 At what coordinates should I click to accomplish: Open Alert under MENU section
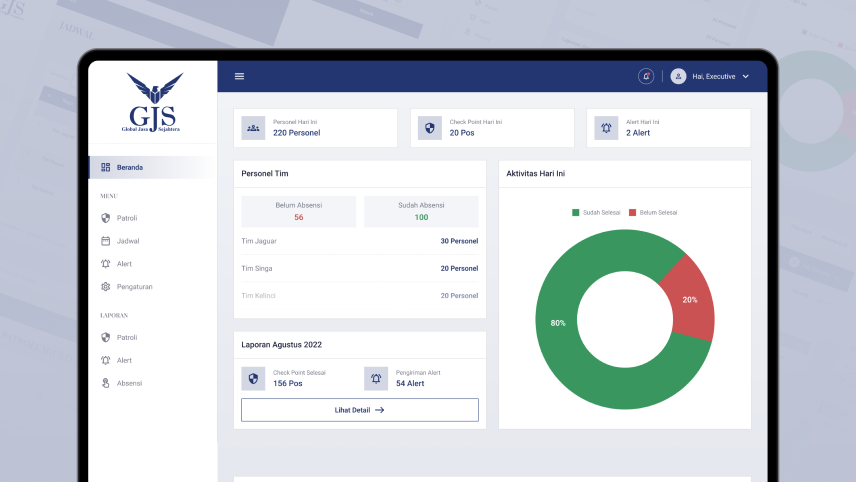coord(124,264)
